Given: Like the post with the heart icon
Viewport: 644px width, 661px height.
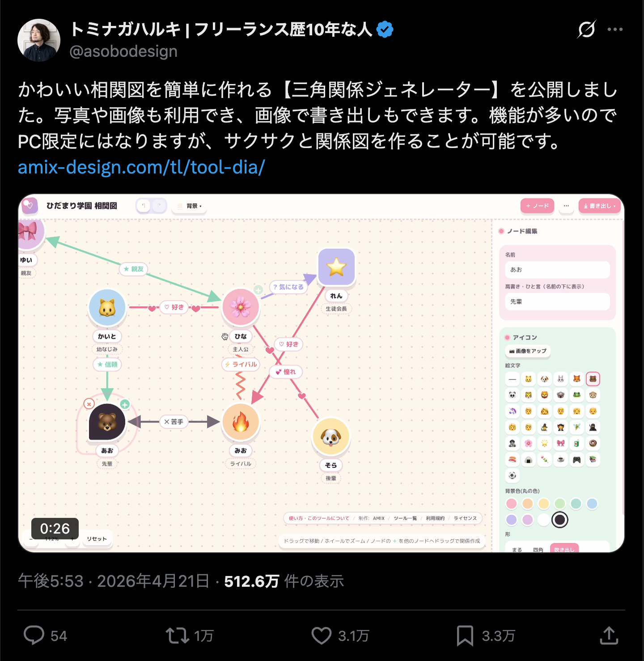Looking at the screenshot, I should point(321,636).
